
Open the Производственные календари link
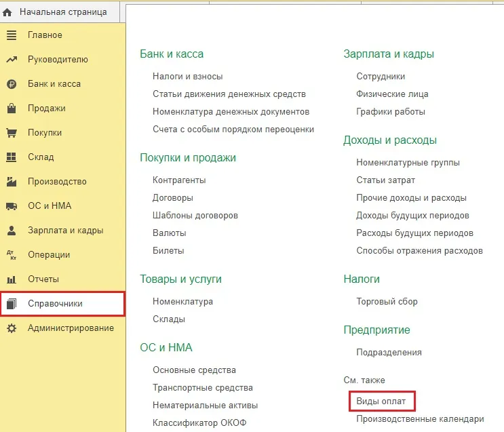420,419
